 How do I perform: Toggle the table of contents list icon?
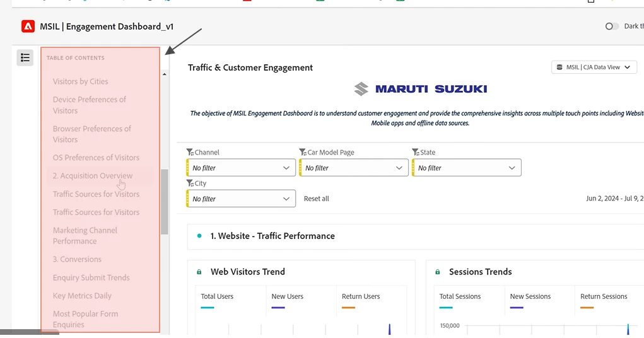(x=25, y=57)
